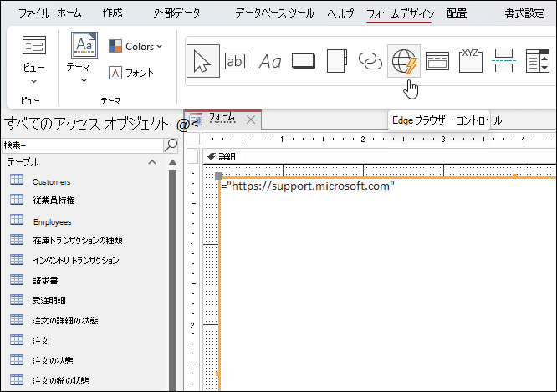
Task: Click the 注文 table icon
Action: (17, 339)
